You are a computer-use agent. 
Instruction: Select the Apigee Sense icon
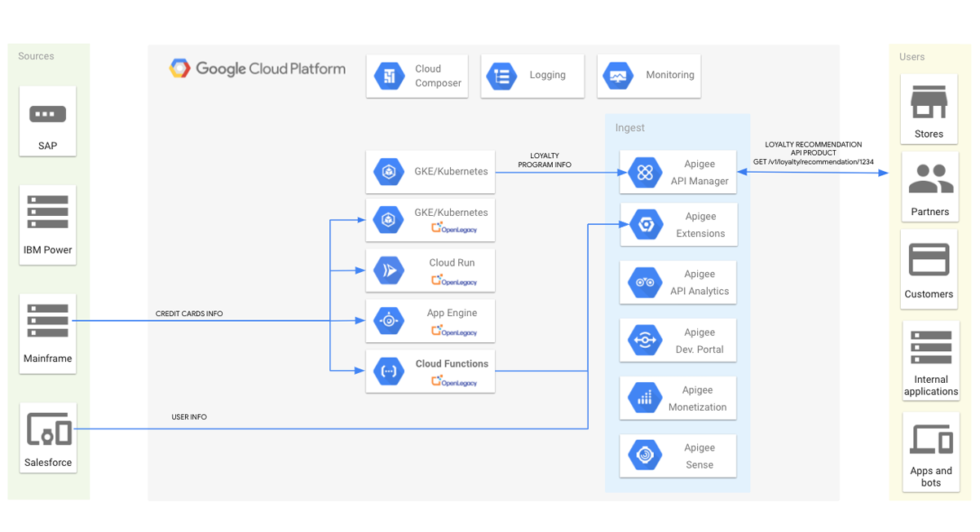coord(645,455)
